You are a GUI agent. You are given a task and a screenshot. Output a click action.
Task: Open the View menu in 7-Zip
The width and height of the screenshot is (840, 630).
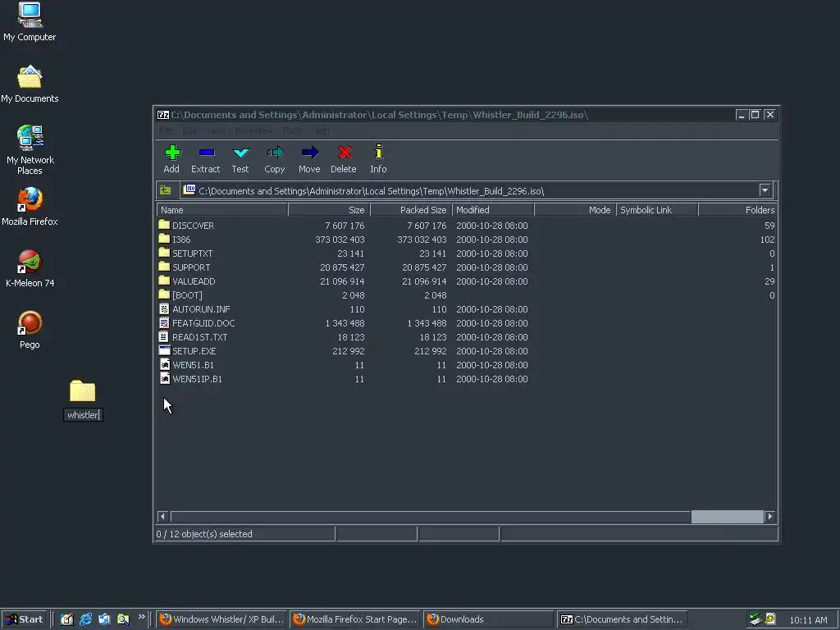pos(216,130)
